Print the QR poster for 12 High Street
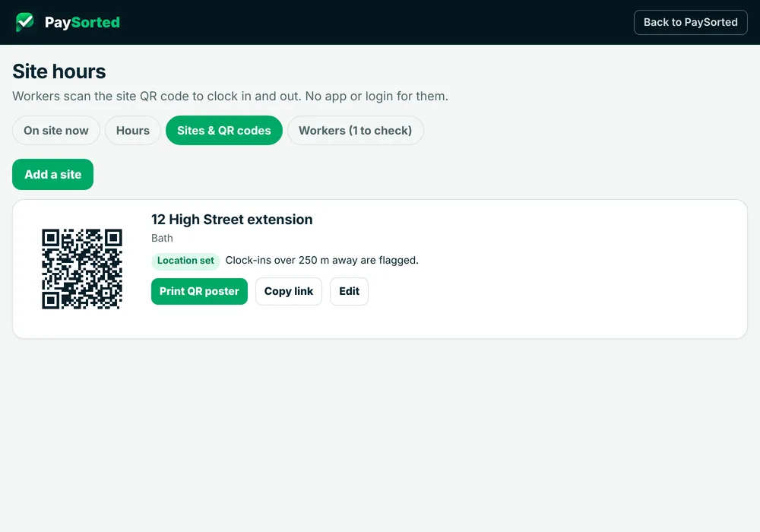This screenshot has height=532, width=760. 199,291
